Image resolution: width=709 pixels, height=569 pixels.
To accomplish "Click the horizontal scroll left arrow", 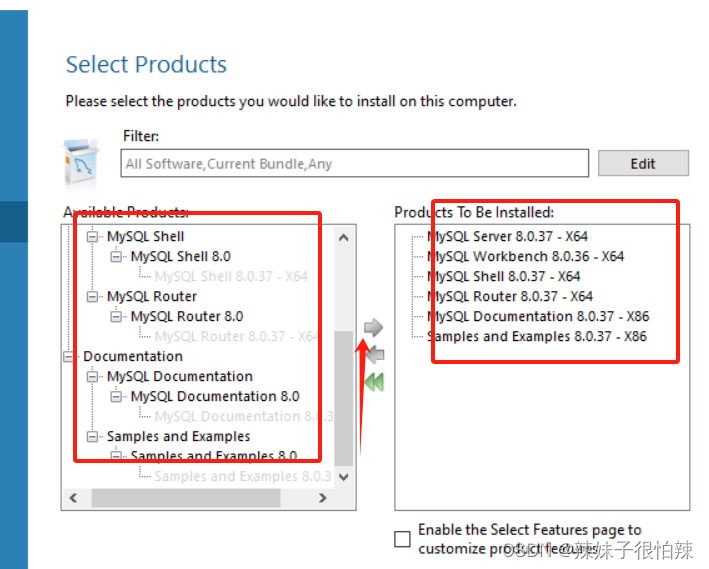I will click(73, 498).
